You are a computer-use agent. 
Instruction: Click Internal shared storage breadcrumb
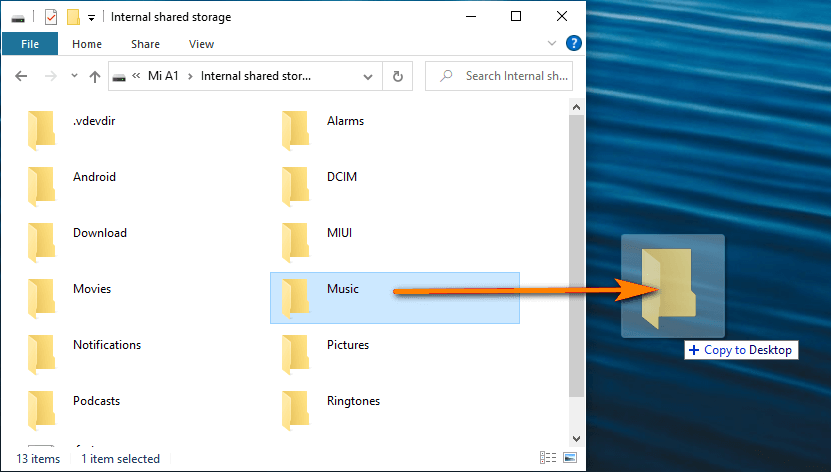[x=255, y=76]
